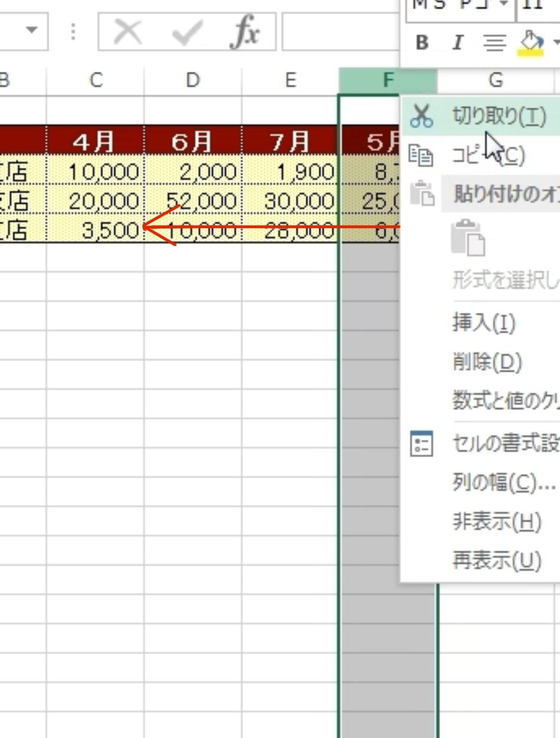The width and height of the screenshot is (560, 738).
Task: Click the paste option clipboard icon
Action: coord(467,238)
